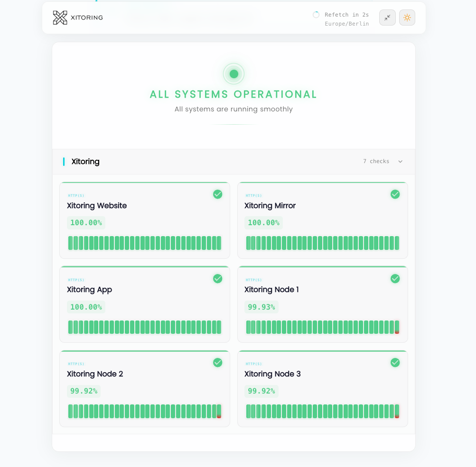
Task: Click the Xitoring Node 3 status checkmark
Action: pos(395,363)
